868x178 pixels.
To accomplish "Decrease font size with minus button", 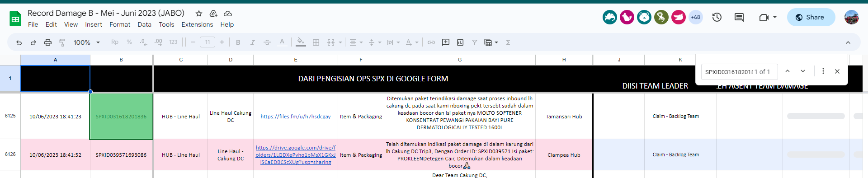I will 193,42.
